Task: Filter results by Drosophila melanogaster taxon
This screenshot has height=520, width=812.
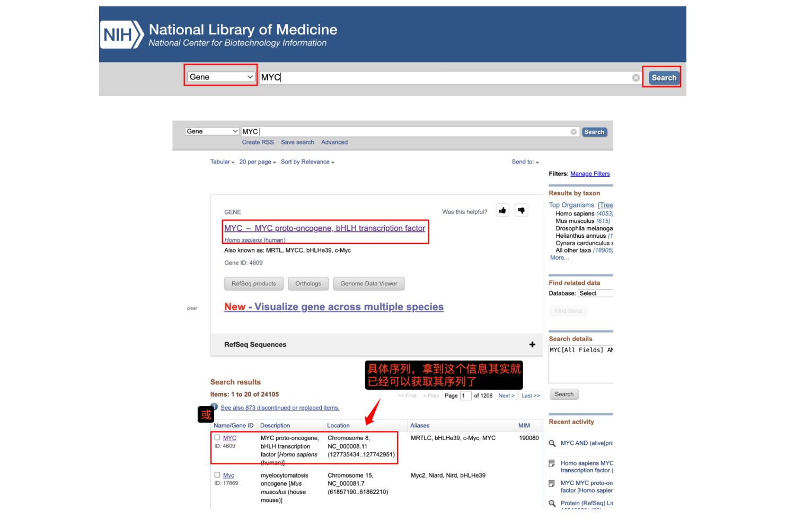Action: point(584,229)
